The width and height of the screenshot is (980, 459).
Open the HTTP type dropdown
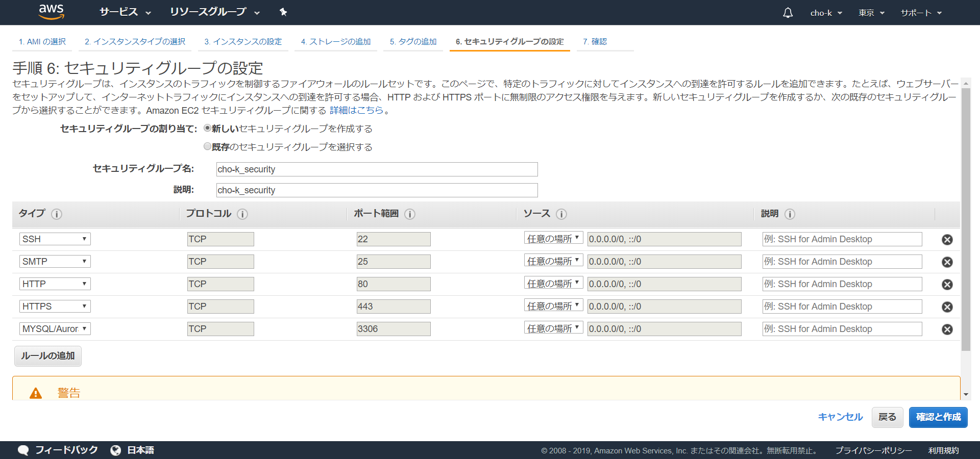pos(55,284)
